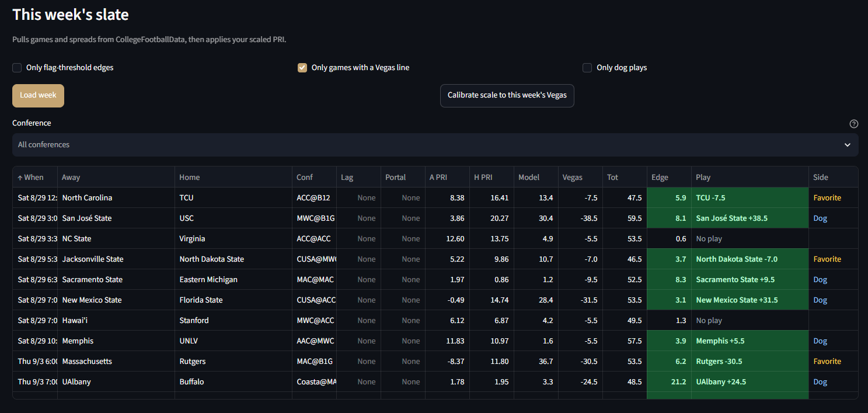Image resolution: width=868 pixels, height=413 pixels.
Task: Sort table by Edge column header
Action: [669, 178]
